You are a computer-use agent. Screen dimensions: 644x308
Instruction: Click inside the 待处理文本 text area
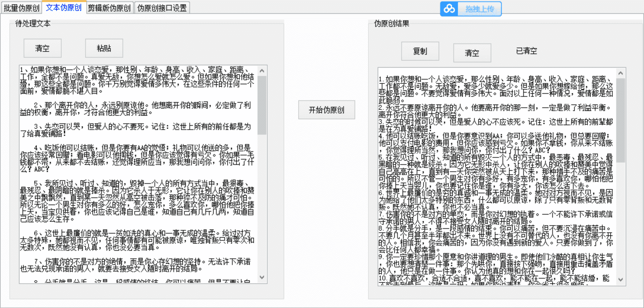click(138, 174)
